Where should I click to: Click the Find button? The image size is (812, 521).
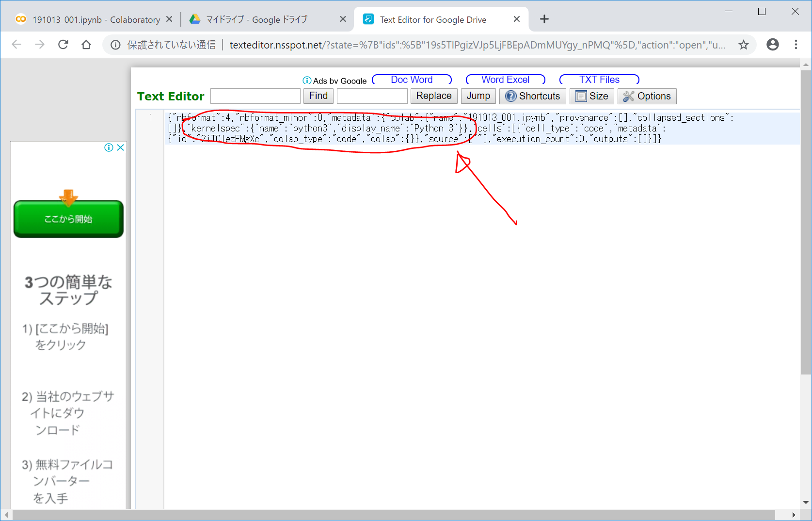318,96
